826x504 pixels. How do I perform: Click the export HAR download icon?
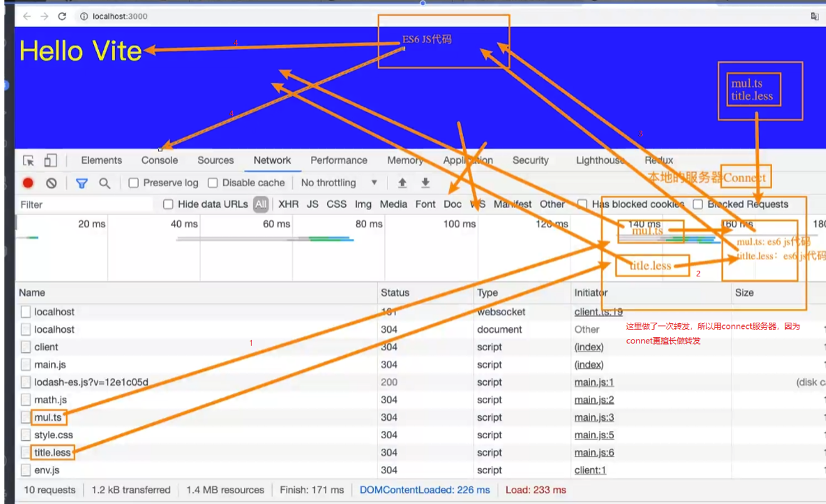[426, 183]
